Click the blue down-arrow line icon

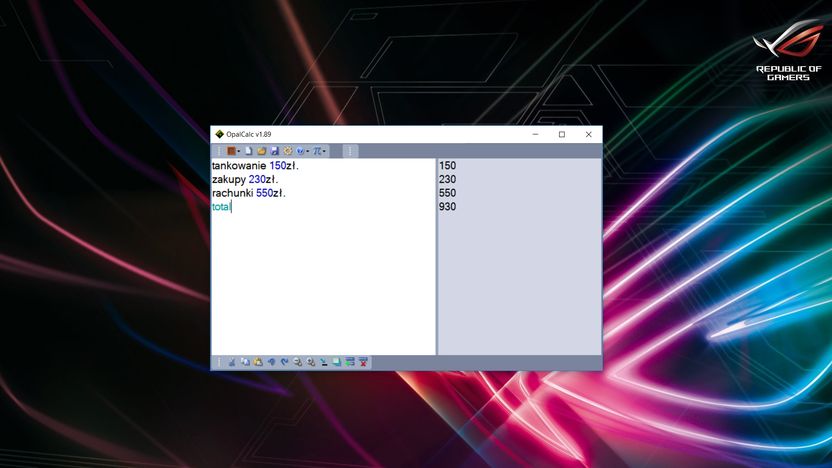pos(324,362)
